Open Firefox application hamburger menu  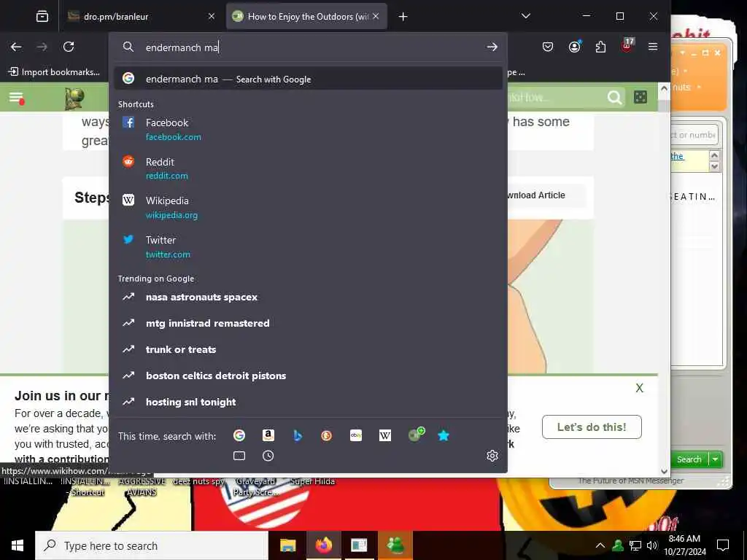[653, 47]
